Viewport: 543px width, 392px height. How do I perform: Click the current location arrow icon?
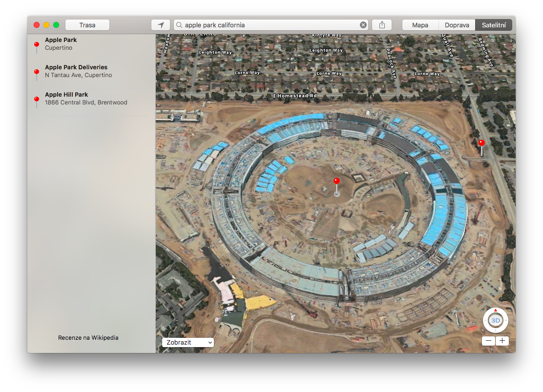[161, 25]
